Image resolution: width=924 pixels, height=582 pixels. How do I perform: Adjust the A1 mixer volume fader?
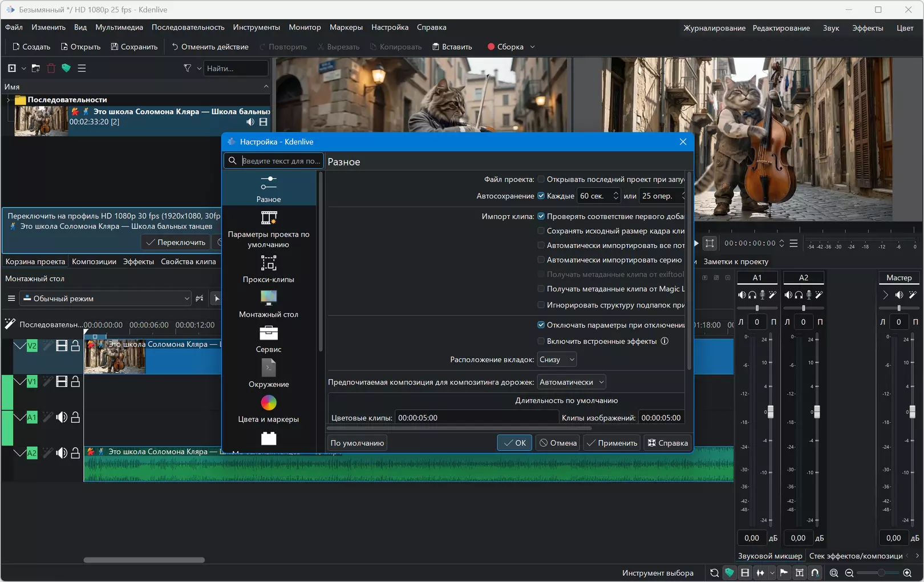(x=771, y=411)
